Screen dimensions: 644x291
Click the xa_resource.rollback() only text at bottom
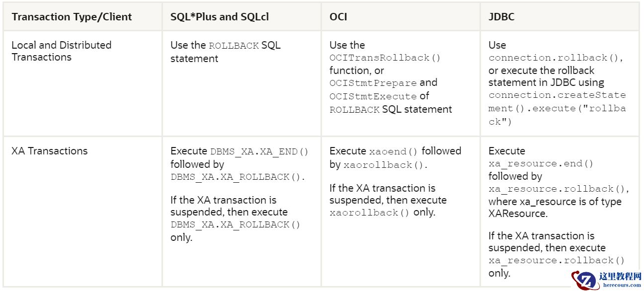coord(557,261)
